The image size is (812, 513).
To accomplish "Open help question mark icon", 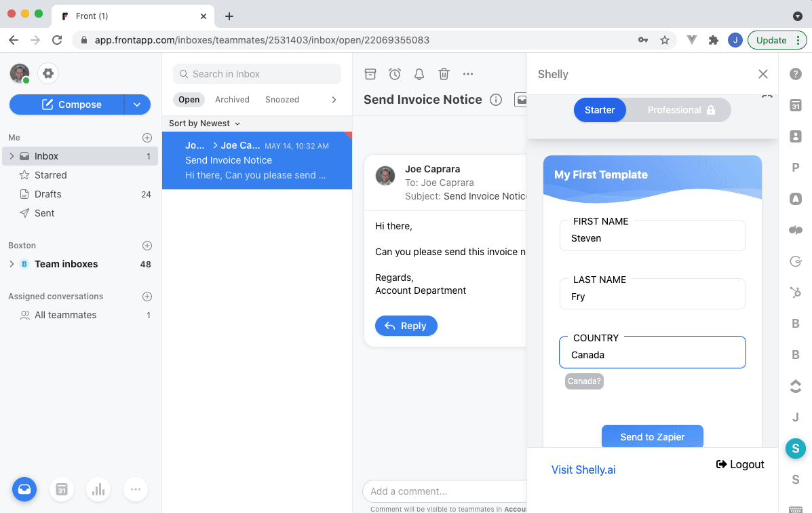I will [796, 74].
